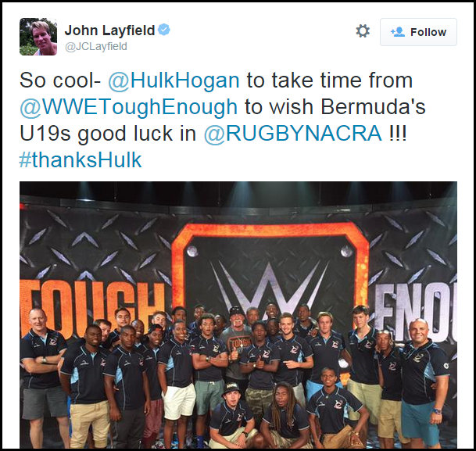Click the @JCLayfield handle

[x=96, y=46]
